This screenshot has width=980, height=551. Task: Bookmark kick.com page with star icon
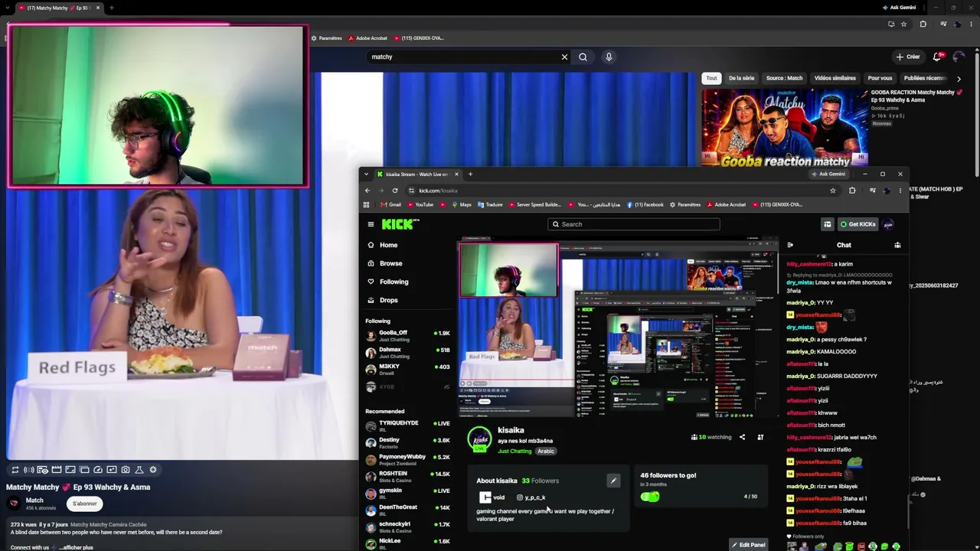point(833,191)
